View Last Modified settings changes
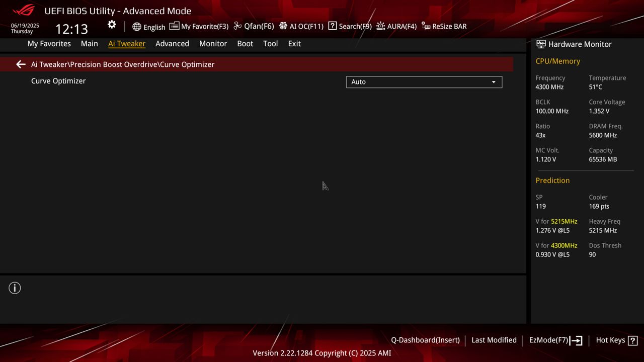644x362 pixels. 494,340
